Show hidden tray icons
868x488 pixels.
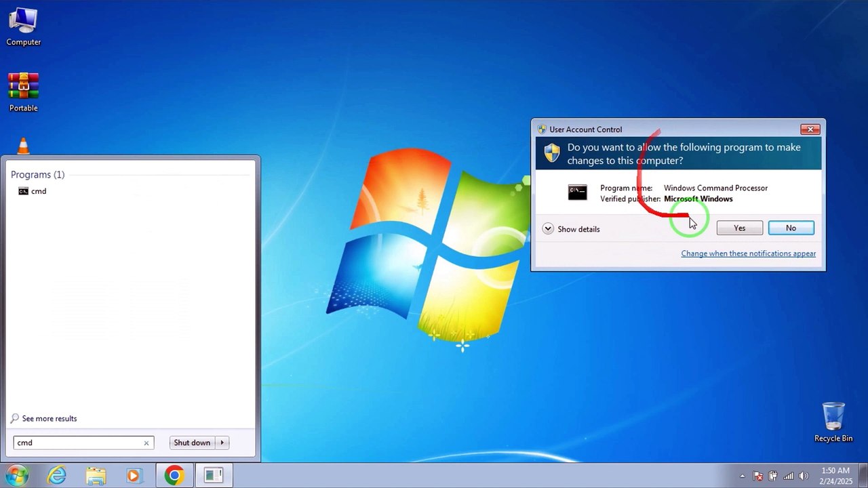point(743,476)
